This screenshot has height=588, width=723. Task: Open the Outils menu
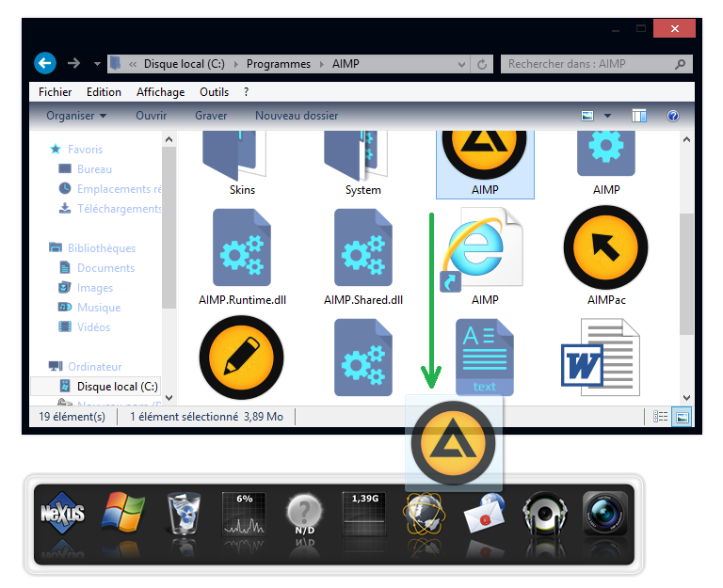click(x=214, y=91)
